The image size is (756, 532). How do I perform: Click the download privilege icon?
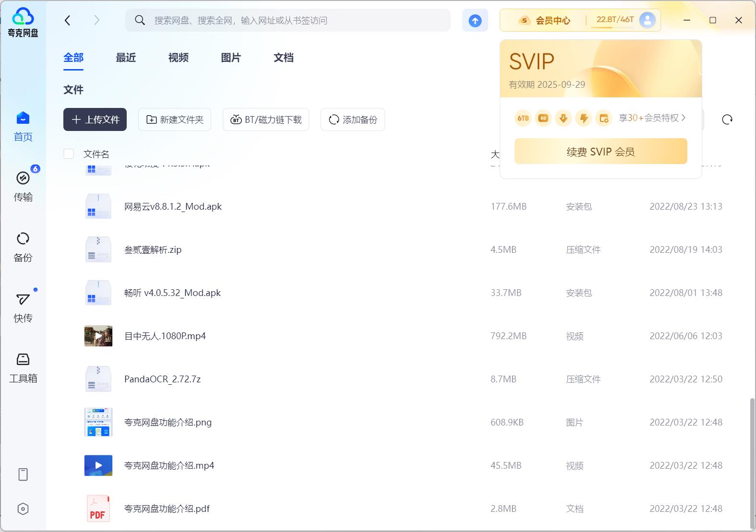point(564,118)
